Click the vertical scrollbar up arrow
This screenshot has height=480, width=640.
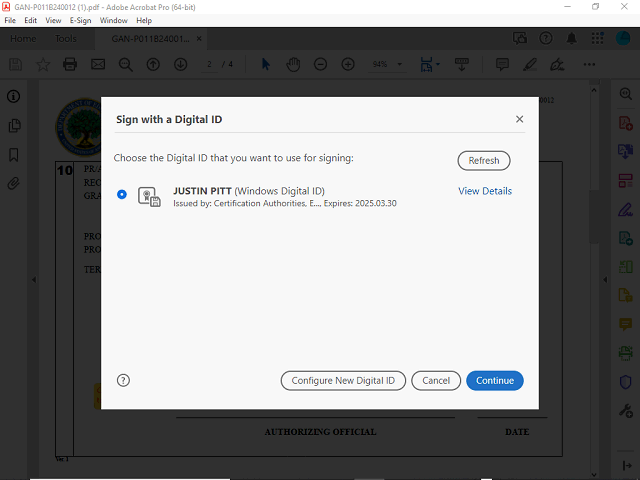594,90
